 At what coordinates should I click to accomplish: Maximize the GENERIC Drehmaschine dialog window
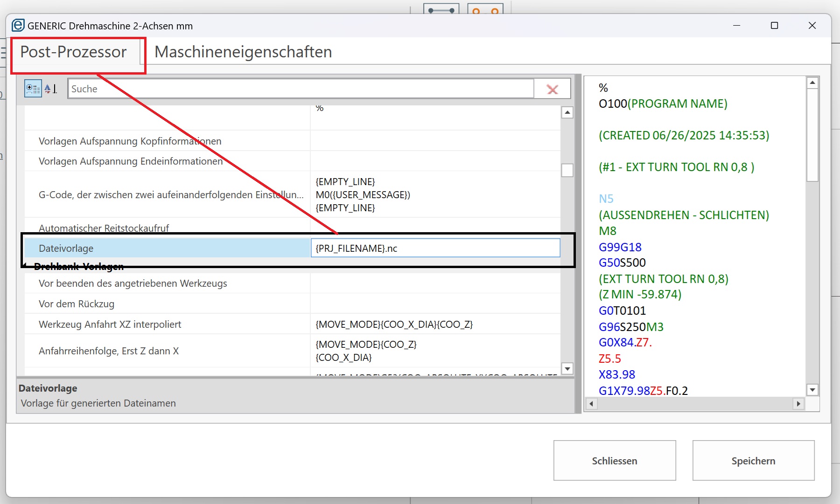[x=774, y=25]
